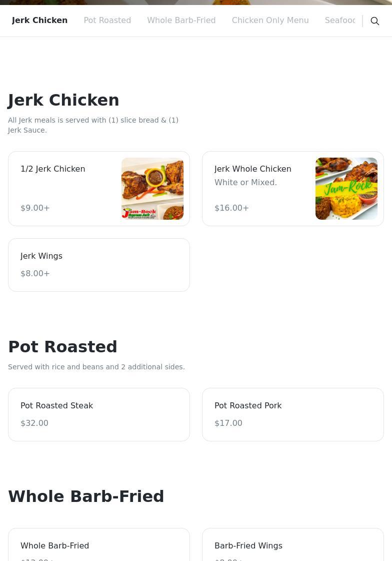This screenshot has width=392, height=561.
Task: Click the Jerk Whole Chicken photo
Action: [x=346, y=189]
